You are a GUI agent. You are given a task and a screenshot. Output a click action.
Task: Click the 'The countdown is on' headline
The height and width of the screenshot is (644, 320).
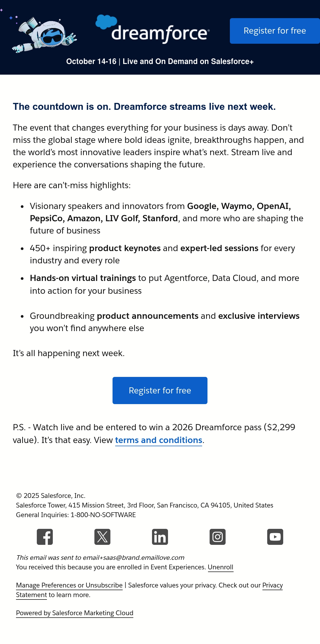[x=144, y=106]
